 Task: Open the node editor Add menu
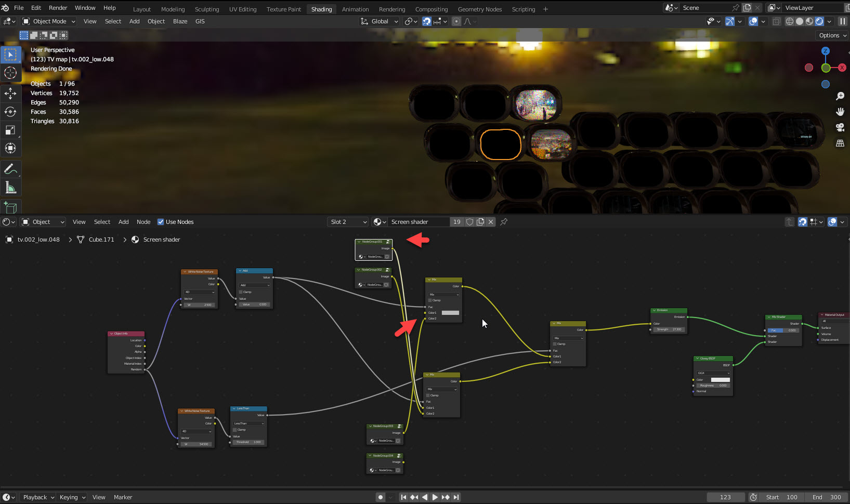tap(123, 222)
